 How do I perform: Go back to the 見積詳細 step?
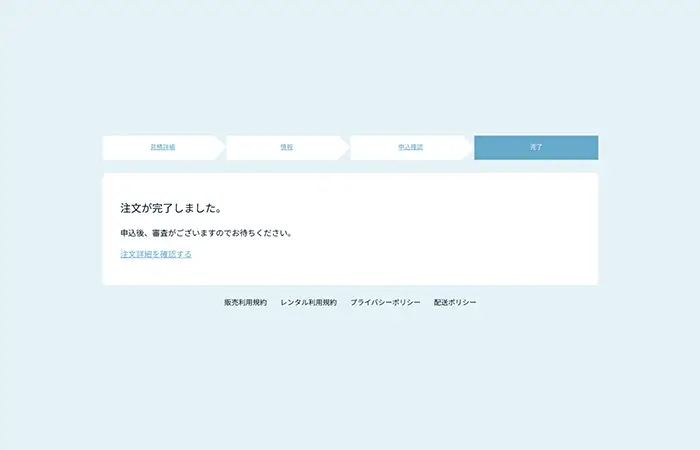pyautogui.click(x=162, y=147)
